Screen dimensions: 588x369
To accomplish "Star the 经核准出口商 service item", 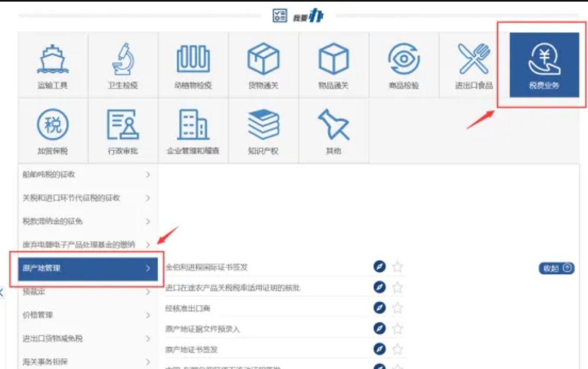I will [397, 308].
